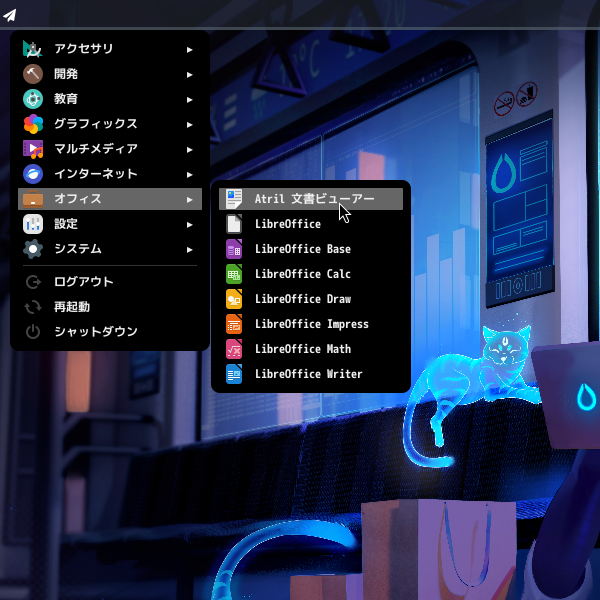This screenshot has height=600, width=600.
Task: Open the 設定 menu entry
Action: (110, 224)
